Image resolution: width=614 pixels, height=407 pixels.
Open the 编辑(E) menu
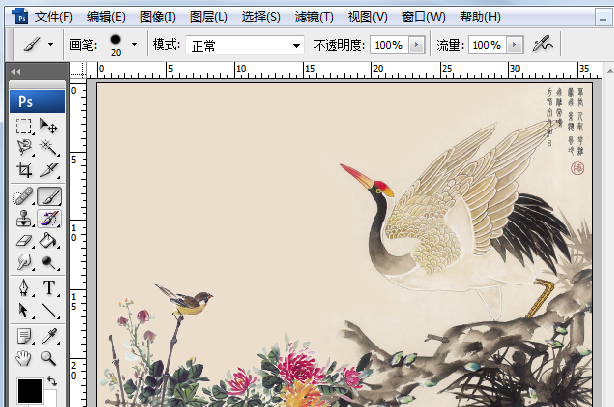tap(106, 17)
